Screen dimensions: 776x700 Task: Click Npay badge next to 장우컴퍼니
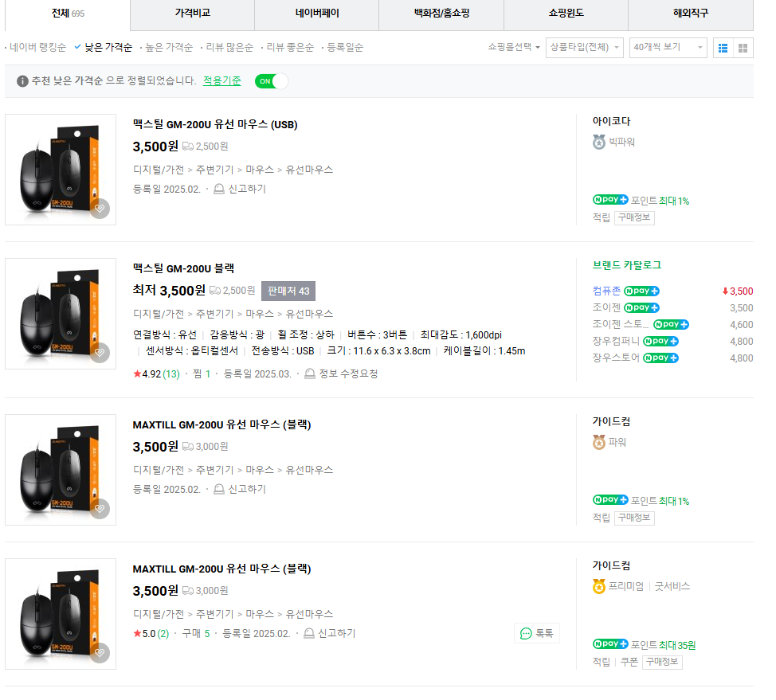[660, 342]
